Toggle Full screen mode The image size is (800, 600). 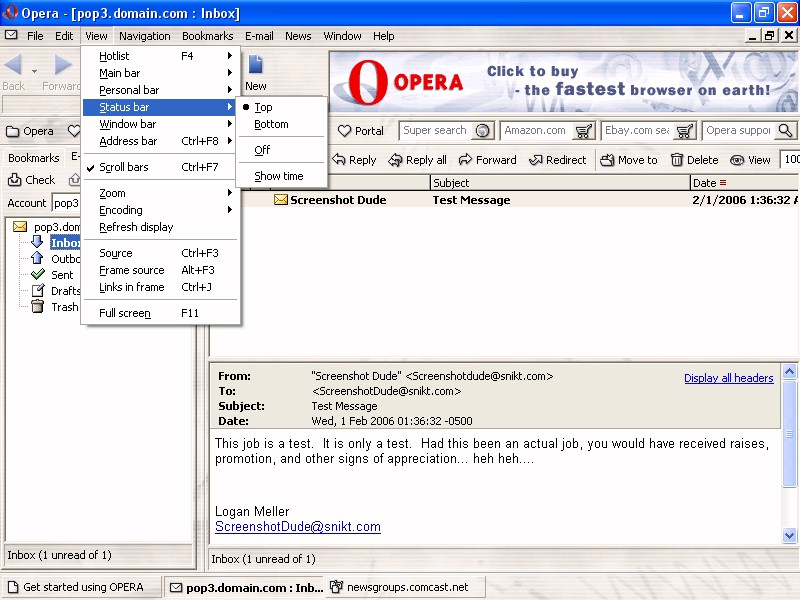[160, 313]
